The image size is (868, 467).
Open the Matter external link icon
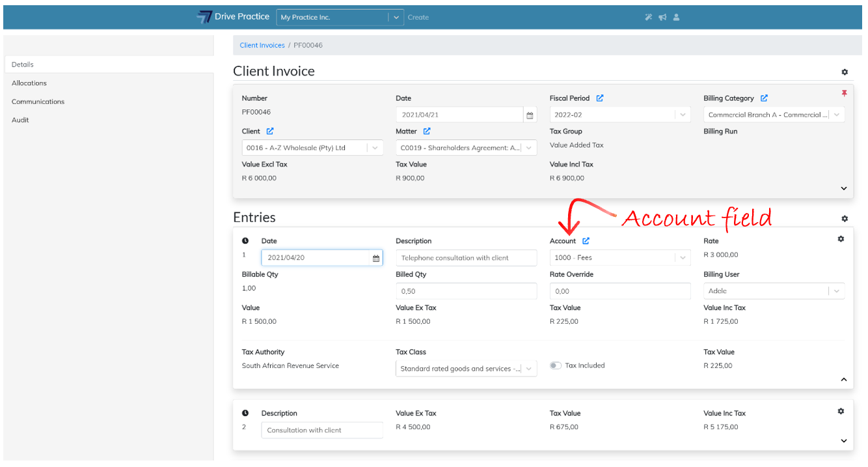coord(427,132)
